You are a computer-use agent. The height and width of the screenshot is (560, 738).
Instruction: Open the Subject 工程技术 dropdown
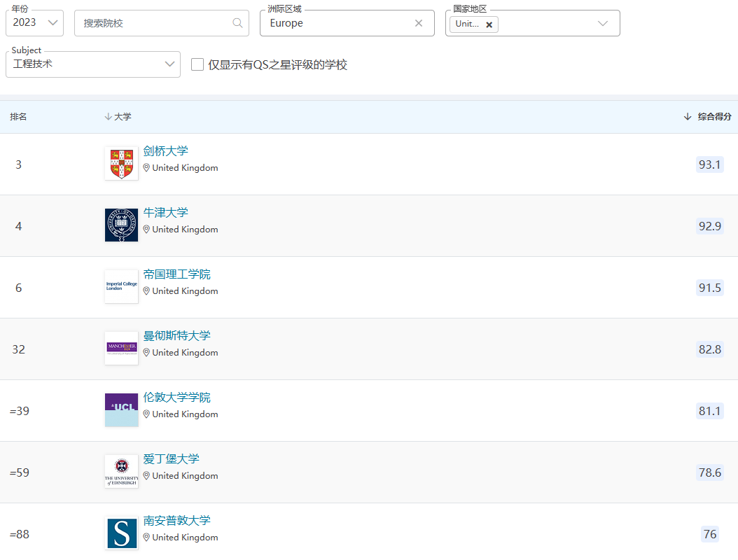coord(92,64)
